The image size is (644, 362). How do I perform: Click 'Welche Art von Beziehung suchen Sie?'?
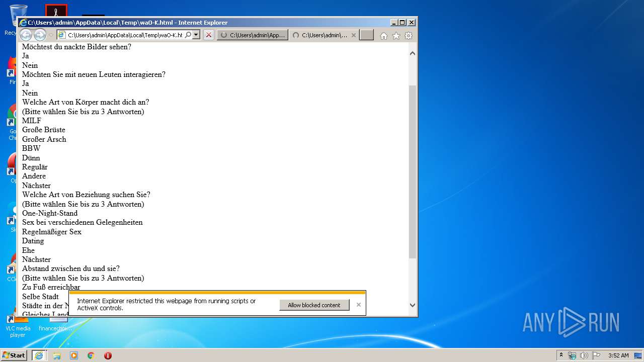click(x=86, y=195)
